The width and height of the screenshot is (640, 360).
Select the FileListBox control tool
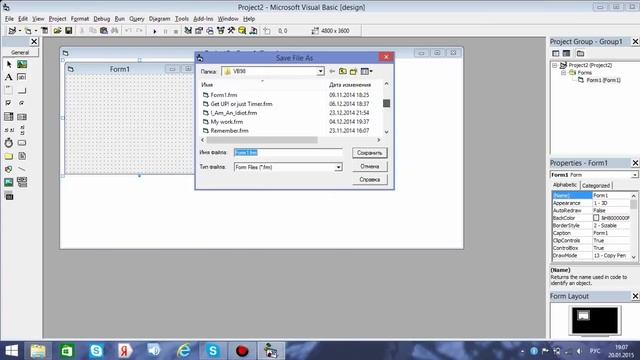[22, 156]
